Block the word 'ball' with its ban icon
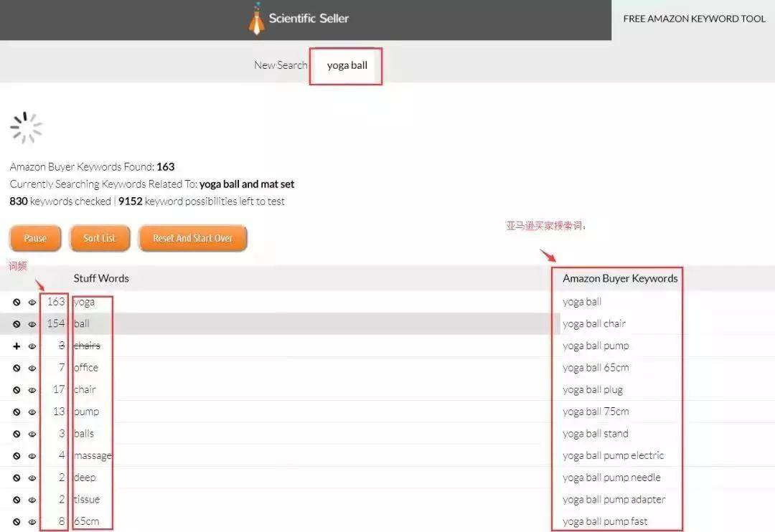 coord(17,324)
